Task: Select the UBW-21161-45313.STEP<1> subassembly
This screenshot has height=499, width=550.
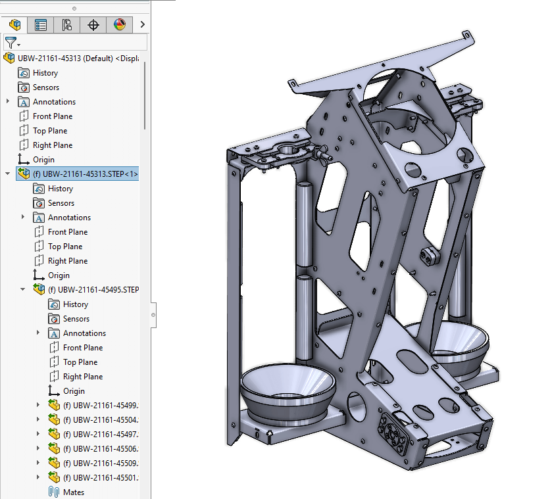Action: (78, 174)
